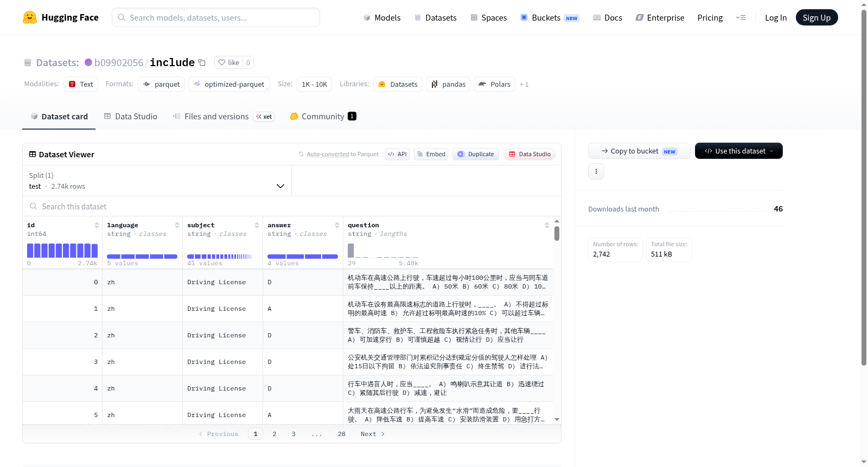
Task: Click the language classes distribution bar
Action: coord(142,257)
